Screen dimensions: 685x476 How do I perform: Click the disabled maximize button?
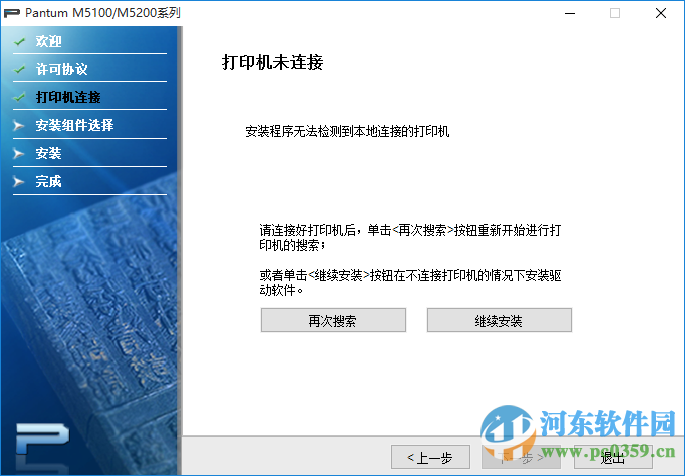(x=615, y=13)
